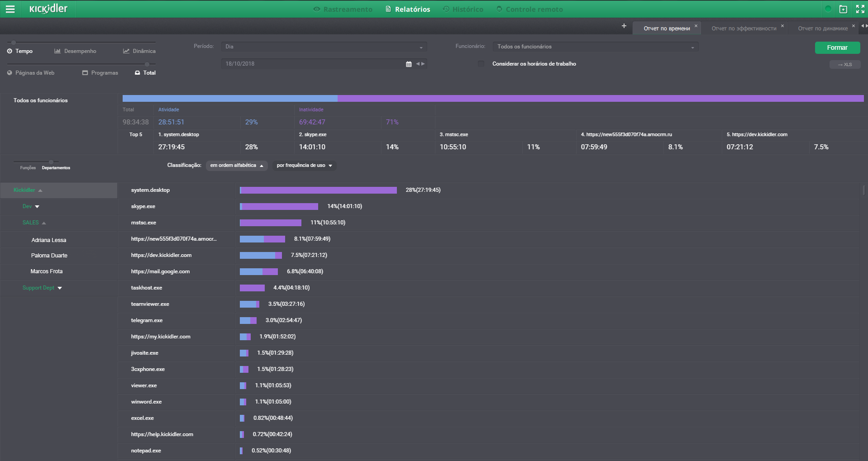Go to next day arrow
The width and height of the screenshot is (868, 461).
(x=423, y=64)
